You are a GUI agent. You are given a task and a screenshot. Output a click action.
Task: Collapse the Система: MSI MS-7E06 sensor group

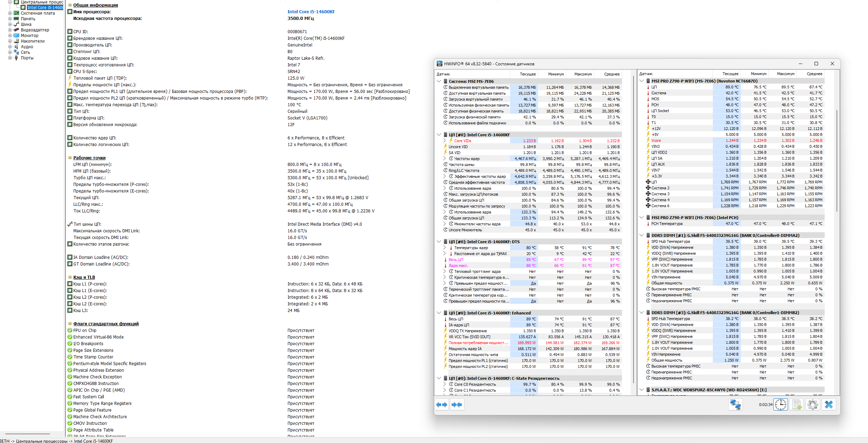pos(439,81)
